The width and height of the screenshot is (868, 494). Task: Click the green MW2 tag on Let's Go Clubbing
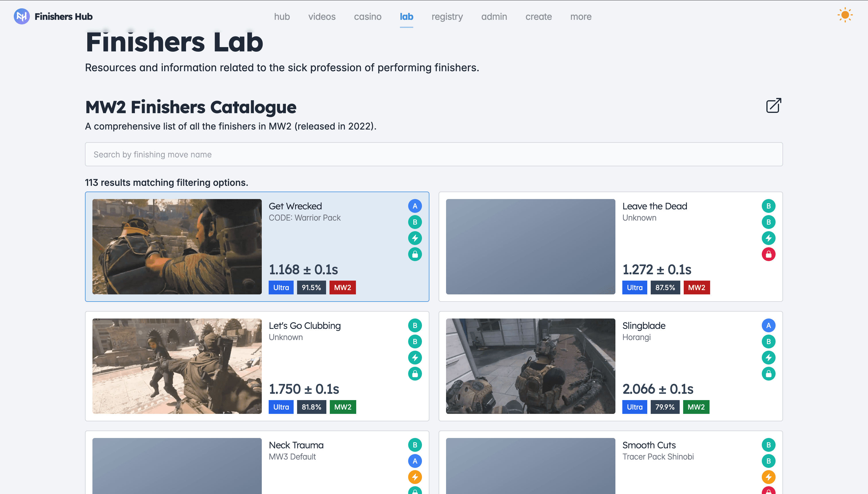(343, 407)
